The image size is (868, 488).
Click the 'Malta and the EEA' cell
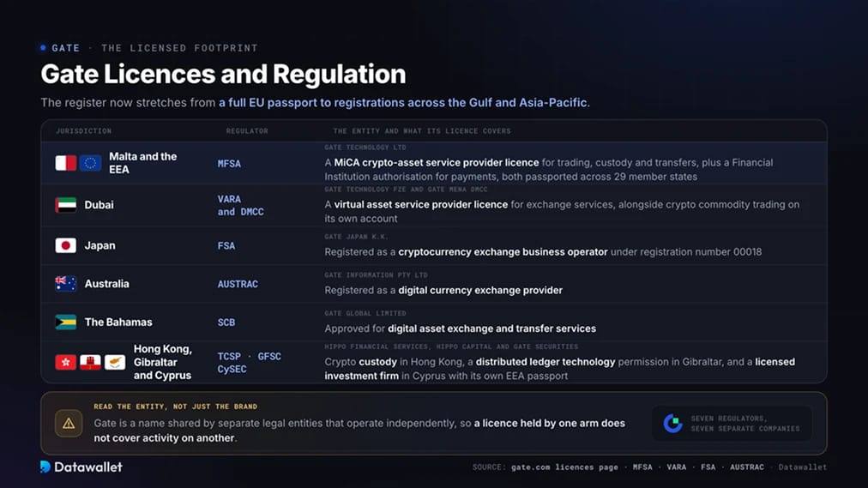(x=143, y=163)
